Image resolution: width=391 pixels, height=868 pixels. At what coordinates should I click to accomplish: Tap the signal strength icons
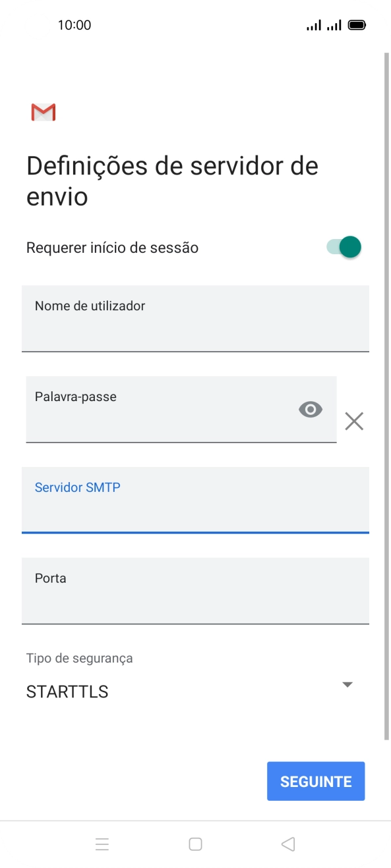tap(324, 26)
